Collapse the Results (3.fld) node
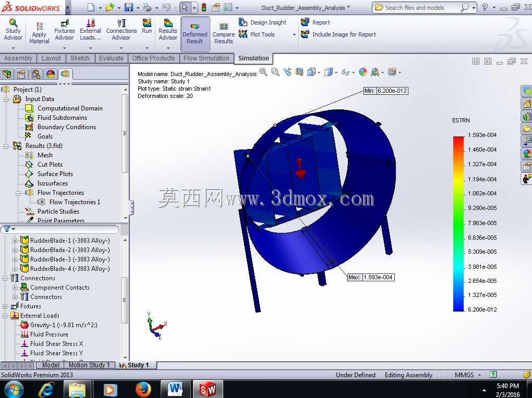 click(6, 146)
